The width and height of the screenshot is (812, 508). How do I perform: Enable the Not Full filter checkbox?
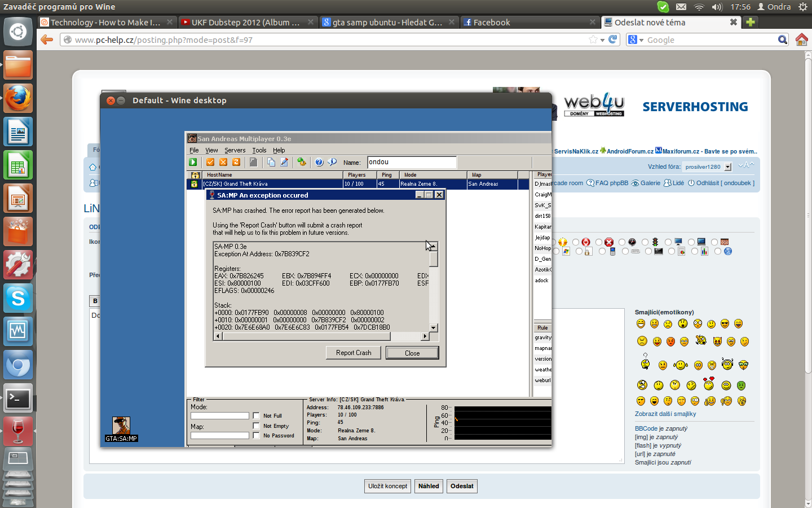(x=257, y=416)
